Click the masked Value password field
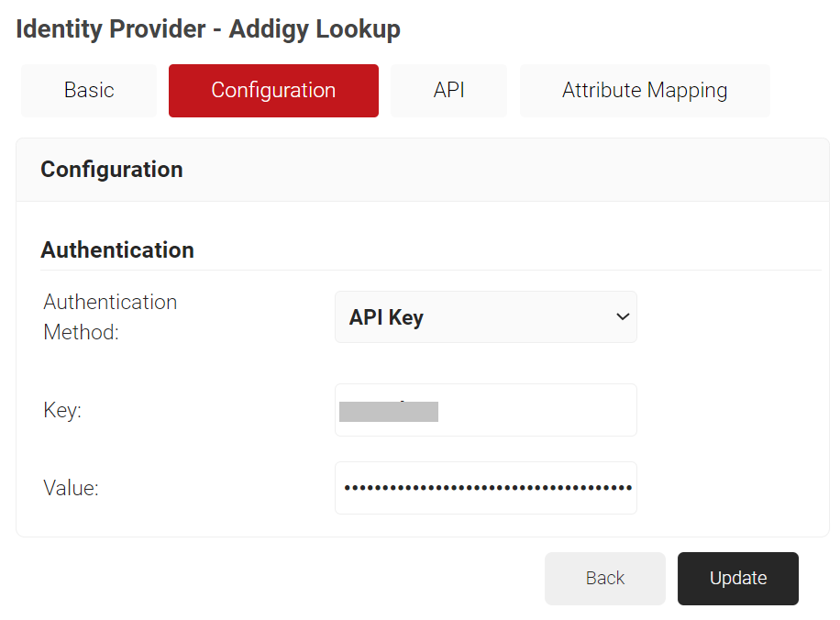The height and width of the screenshot is (620, 840). (485, 488)
